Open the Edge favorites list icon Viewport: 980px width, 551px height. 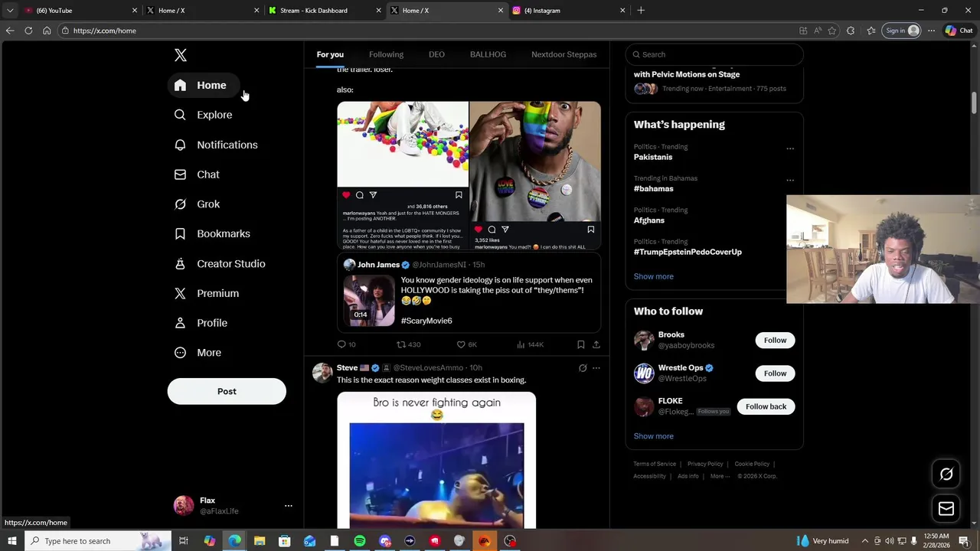point(871,31)
